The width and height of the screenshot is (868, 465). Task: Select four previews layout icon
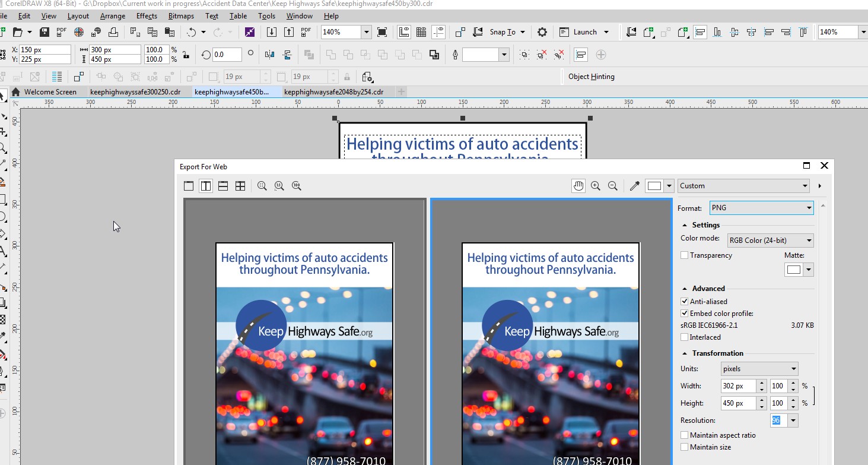[240, 186]
